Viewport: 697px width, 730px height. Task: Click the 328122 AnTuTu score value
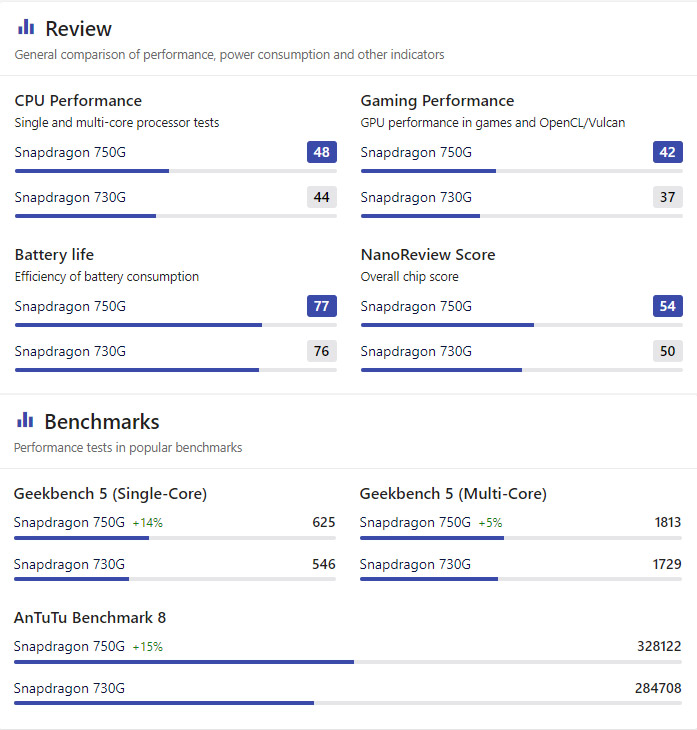(x=659, y=646)
